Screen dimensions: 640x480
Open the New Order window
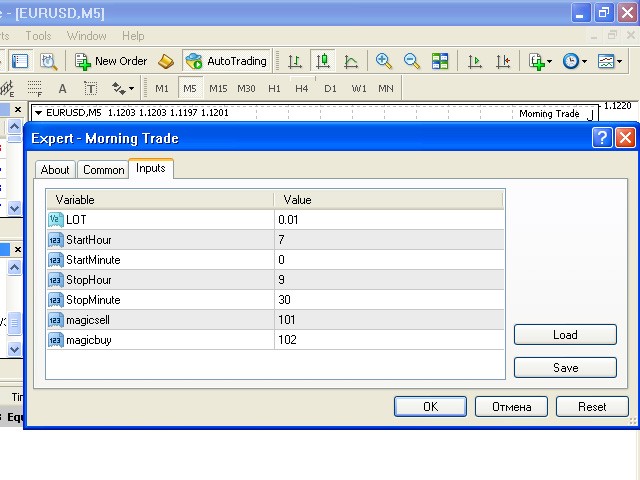(x=111, y=61)
